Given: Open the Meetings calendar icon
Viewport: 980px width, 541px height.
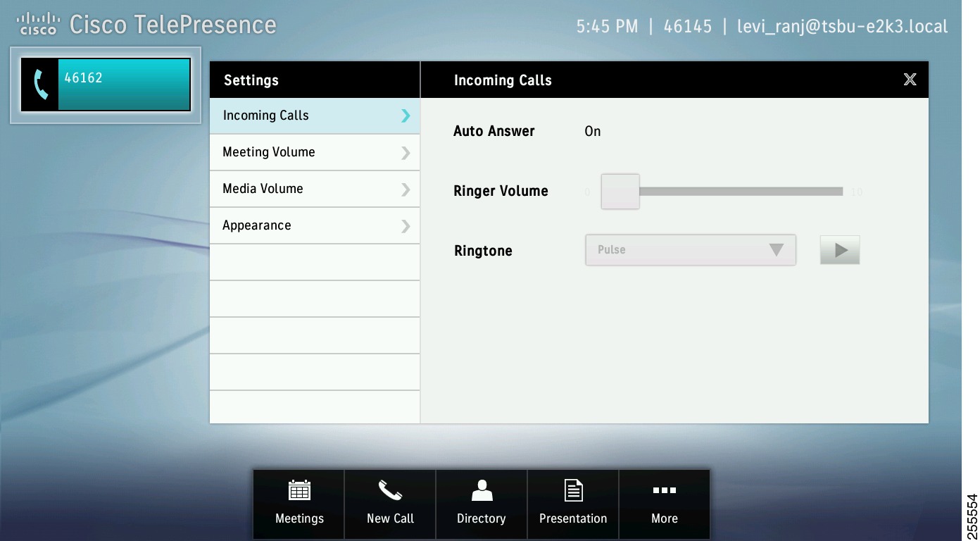Looking at the screenshot, I should click(x=299, y=490).
